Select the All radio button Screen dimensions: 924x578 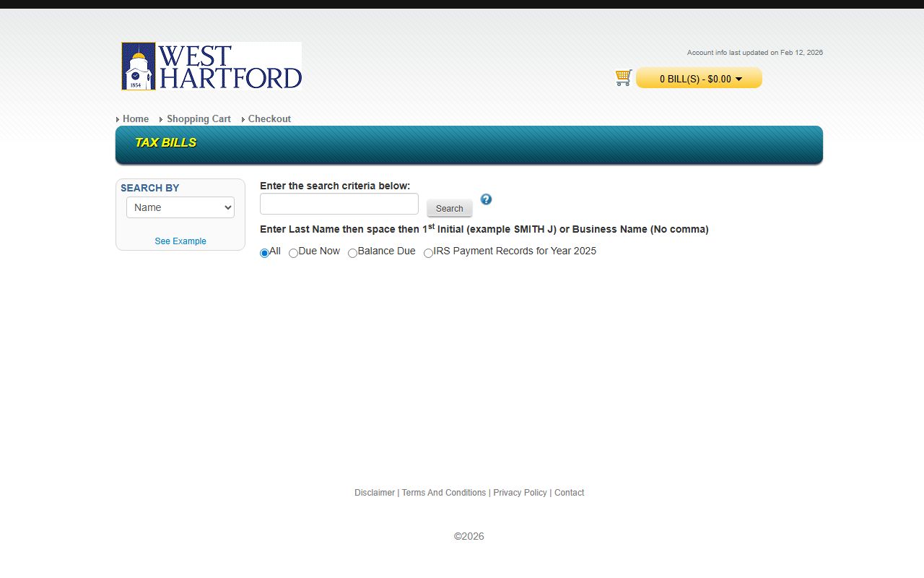click(x=264, y=253)
